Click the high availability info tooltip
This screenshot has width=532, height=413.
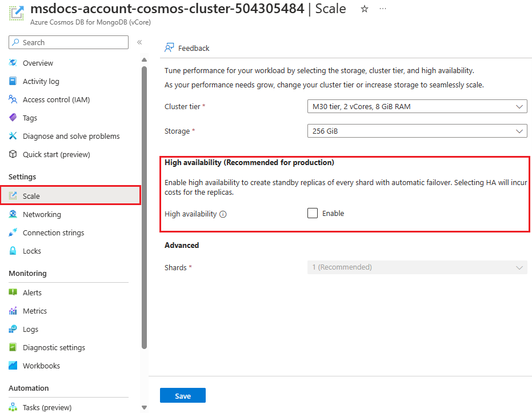point(222,214)
